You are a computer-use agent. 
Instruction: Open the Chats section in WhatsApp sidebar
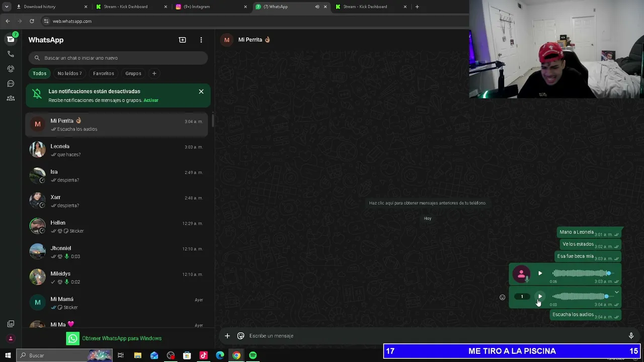[x=11, y=39]
